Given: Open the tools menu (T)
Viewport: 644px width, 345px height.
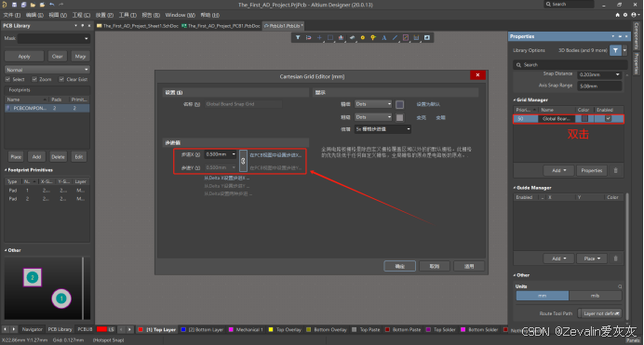Looking at the screenshot, I should 127,15.
